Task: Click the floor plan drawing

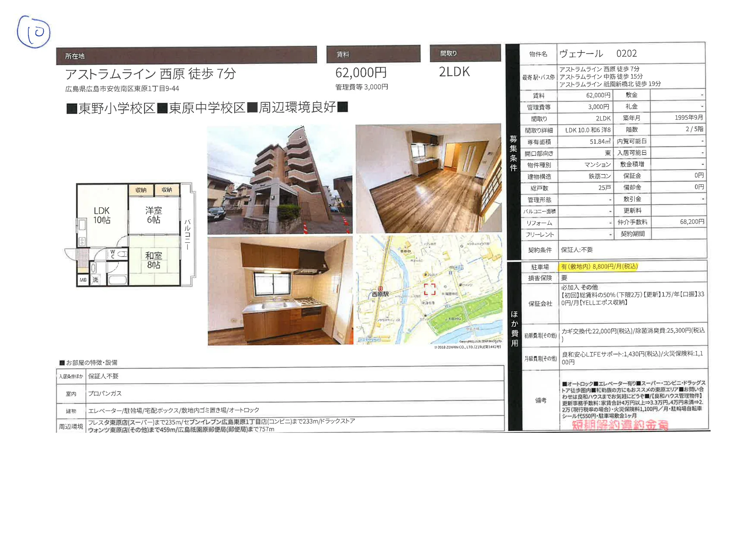Action: (x=131, y=235)
